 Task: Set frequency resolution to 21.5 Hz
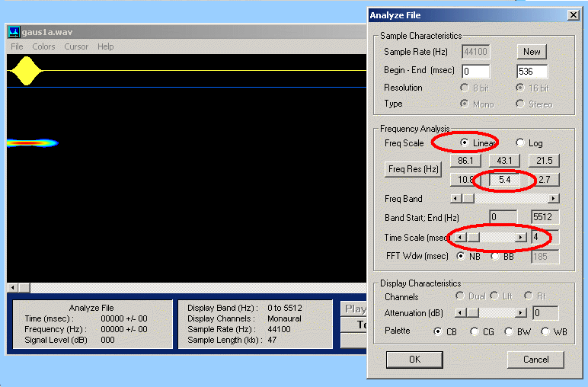coord(545,161)
